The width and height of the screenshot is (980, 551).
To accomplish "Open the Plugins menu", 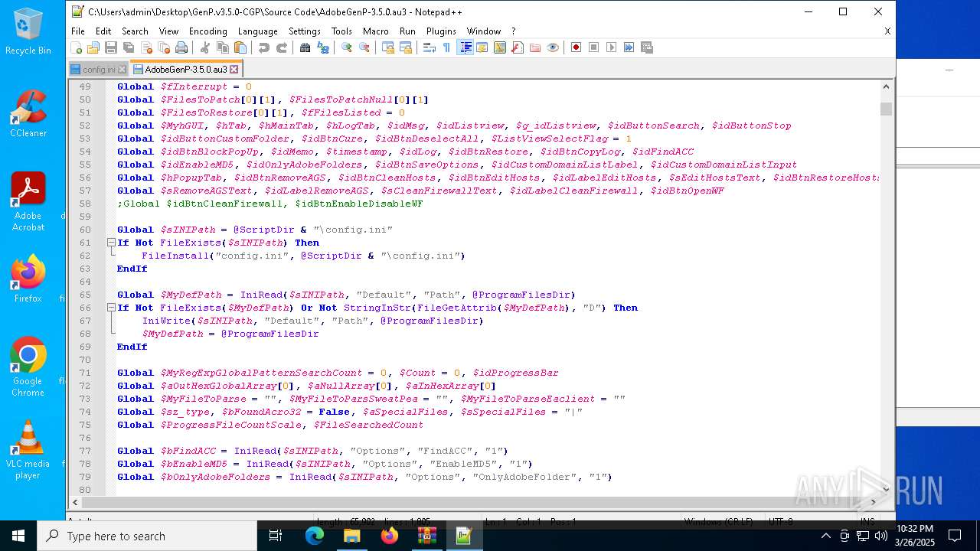I will (441, 31).
